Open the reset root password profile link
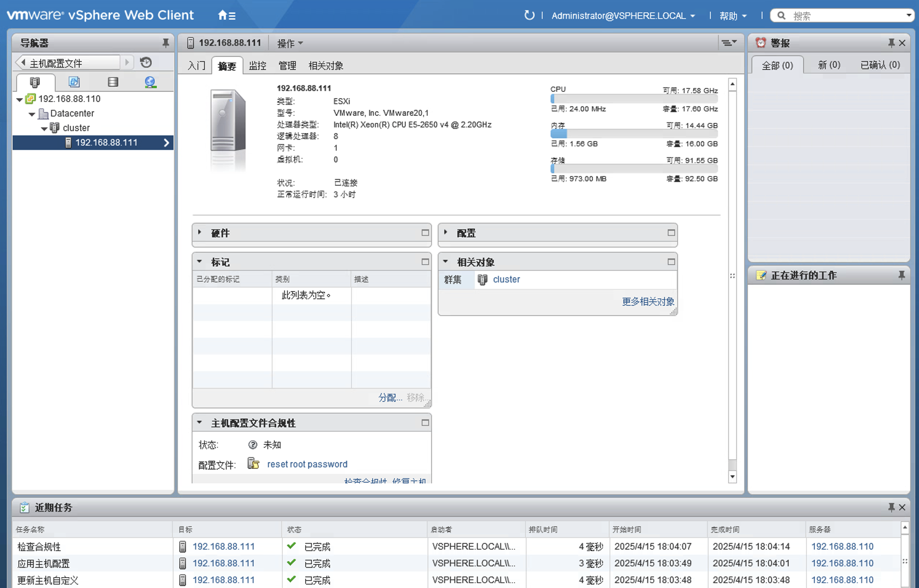Viewport: 919px width, 588px height. tap(307, 464)
